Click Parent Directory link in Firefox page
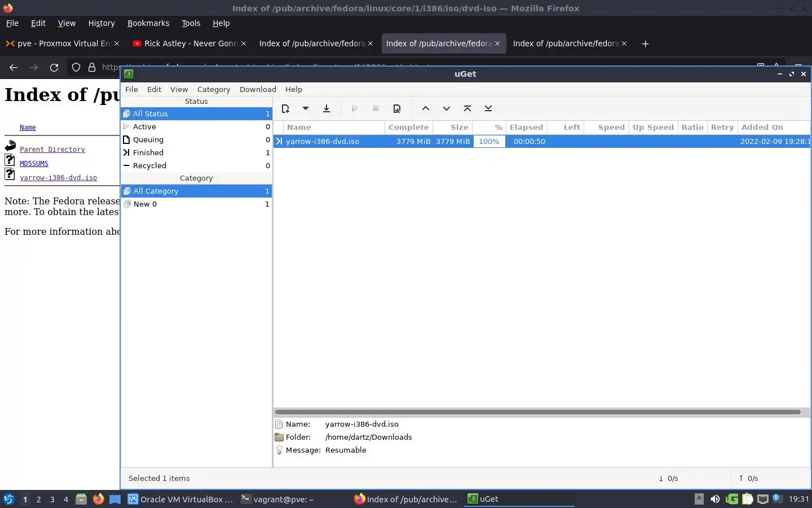Image resolution: width=812 pixels, height=508 pixels. (52, 150)
